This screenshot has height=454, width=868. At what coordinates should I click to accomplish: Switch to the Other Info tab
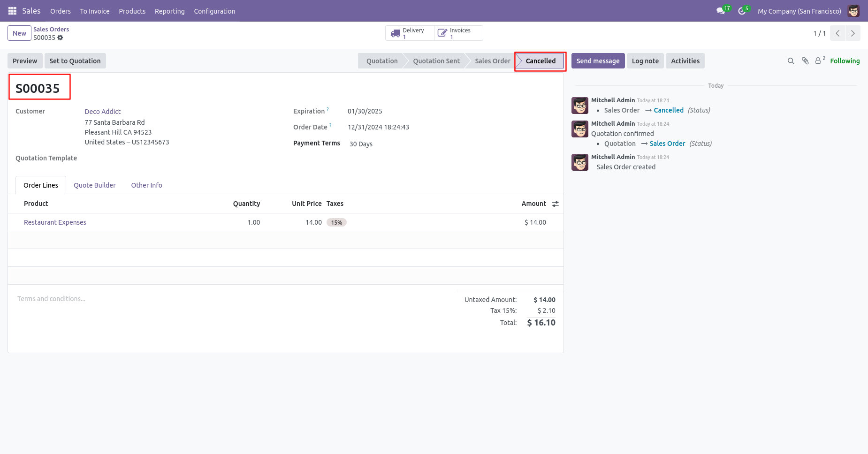click(x=146, y=185)
